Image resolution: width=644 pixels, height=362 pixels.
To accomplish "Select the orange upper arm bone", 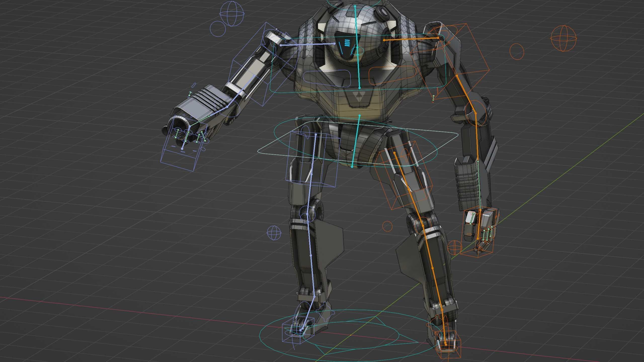I will 466,94.
